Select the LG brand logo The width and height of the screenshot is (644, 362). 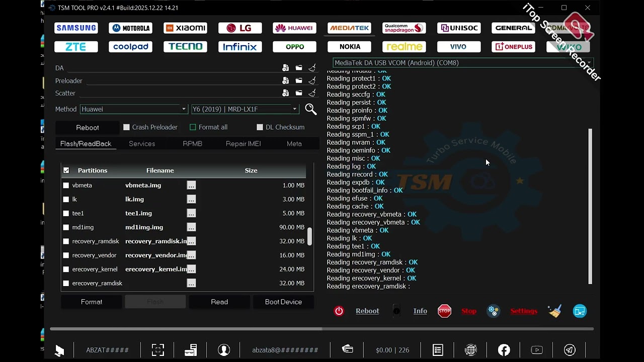[x=240, y=28]
